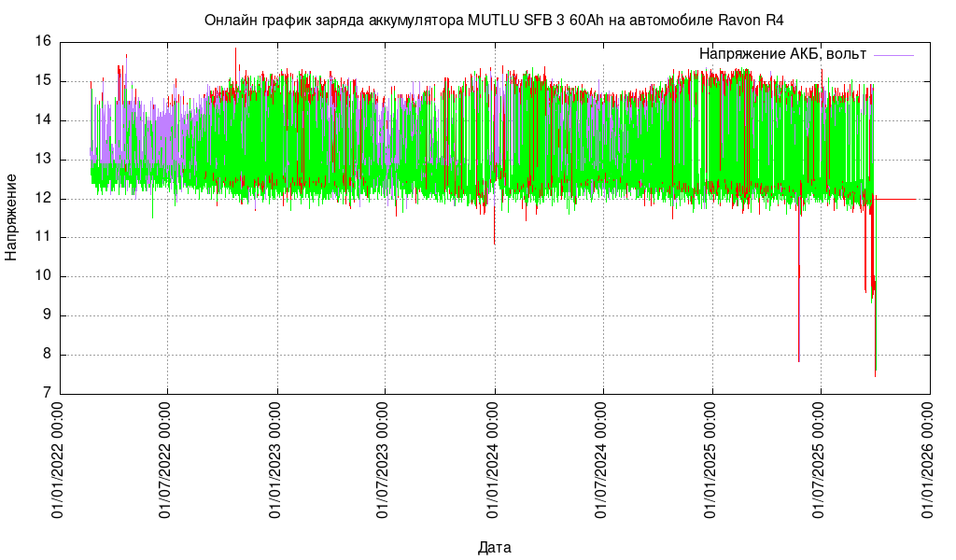The width and height of the screenshot is (956, 560).
Task: Click the 16 tick label on the voltage axis
Action: pyautogui.click(x=43, y=42)
